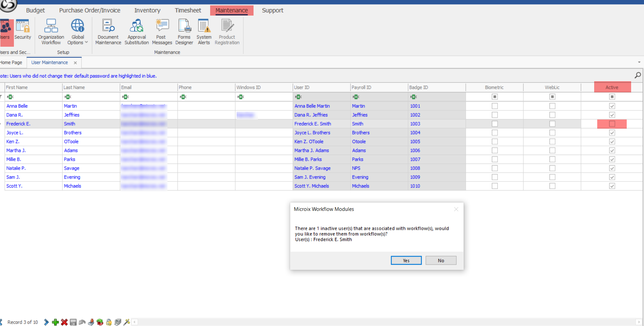This screenshot has height=326, width=644.
Task: Click Yes in the workflow dialog
Action: pos(406,260)
